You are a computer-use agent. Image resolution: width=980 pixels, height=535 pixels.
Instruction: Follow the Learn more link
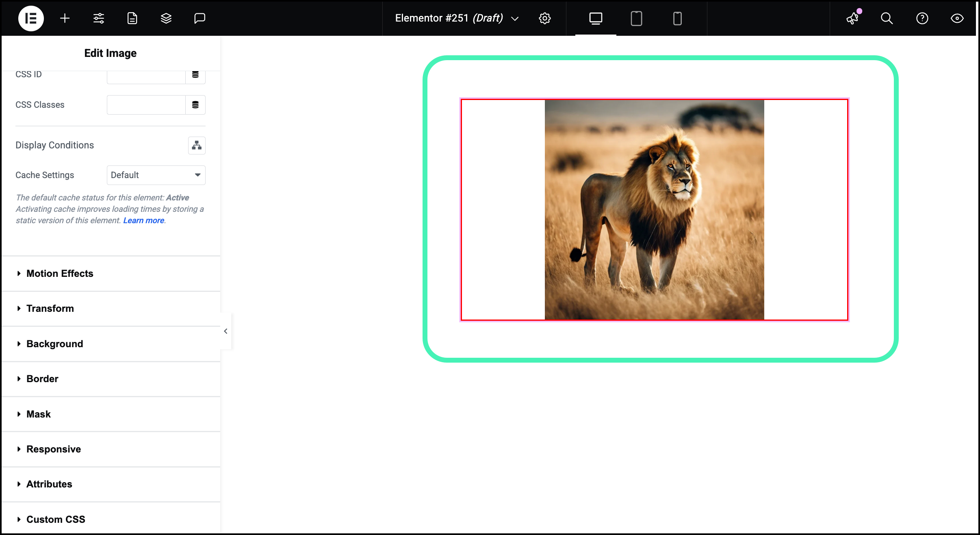(x=144, y=220)
